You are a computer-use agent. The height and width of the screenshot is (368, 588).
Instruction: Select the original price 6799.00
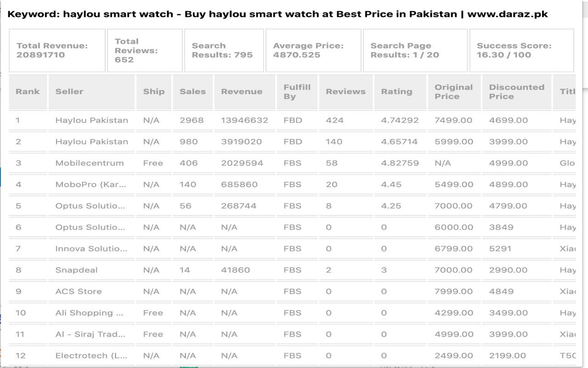click(453, 249)
